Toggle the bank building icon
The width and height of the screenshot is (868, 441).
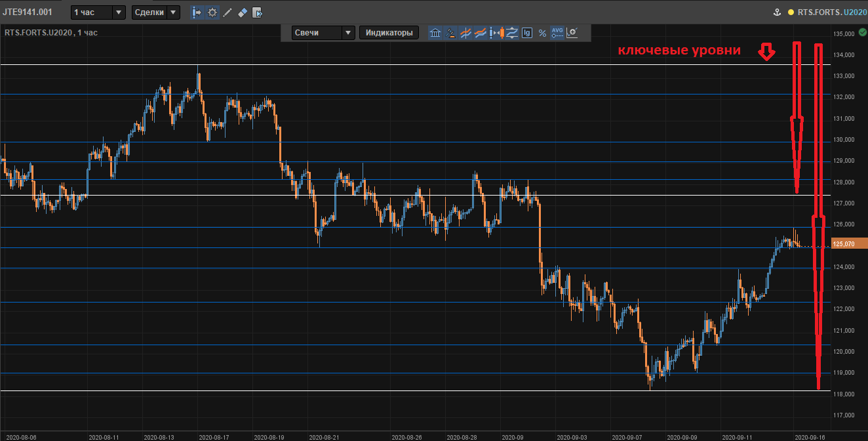tap(435, 33)
